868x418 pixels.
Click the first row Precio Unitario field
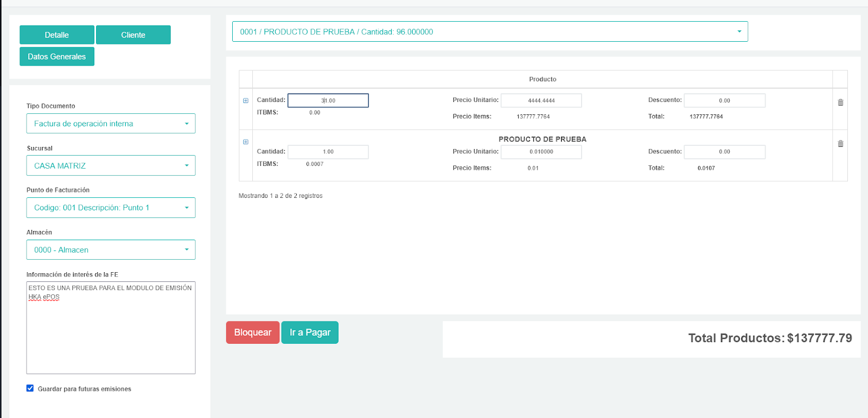(x=541, y=101)
